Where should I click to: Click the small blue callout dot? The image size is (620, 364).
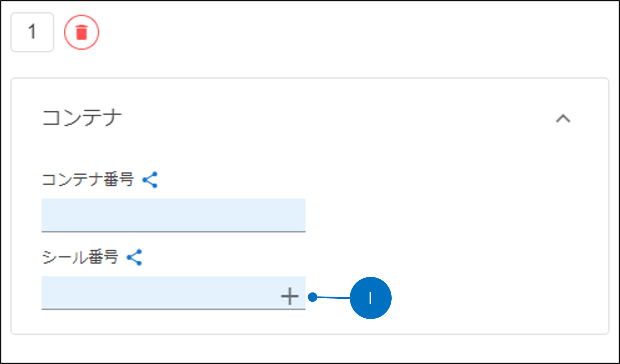pos(312,297)
